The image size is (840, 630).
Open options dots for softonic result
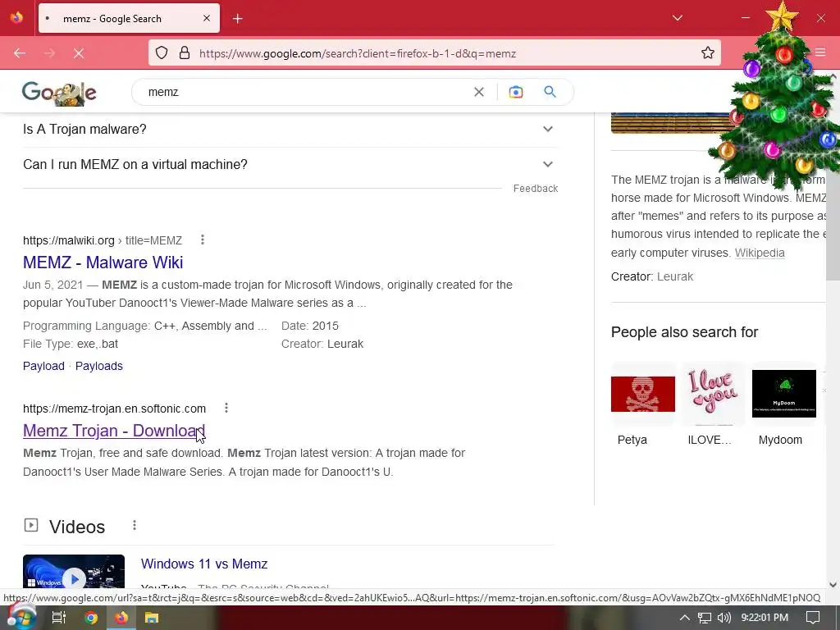tap(226, 409)
